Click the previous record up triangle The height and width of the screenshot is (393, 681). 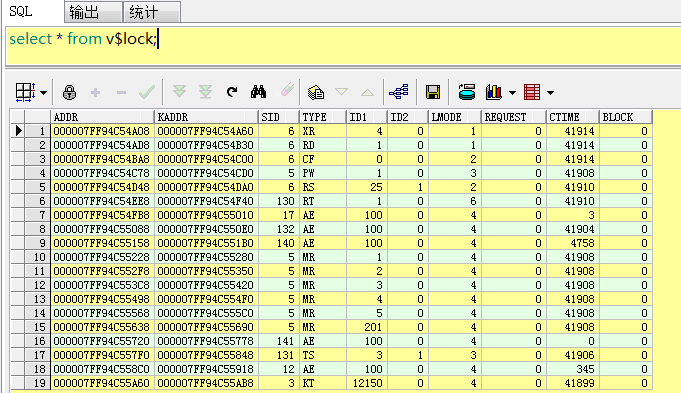367,92
